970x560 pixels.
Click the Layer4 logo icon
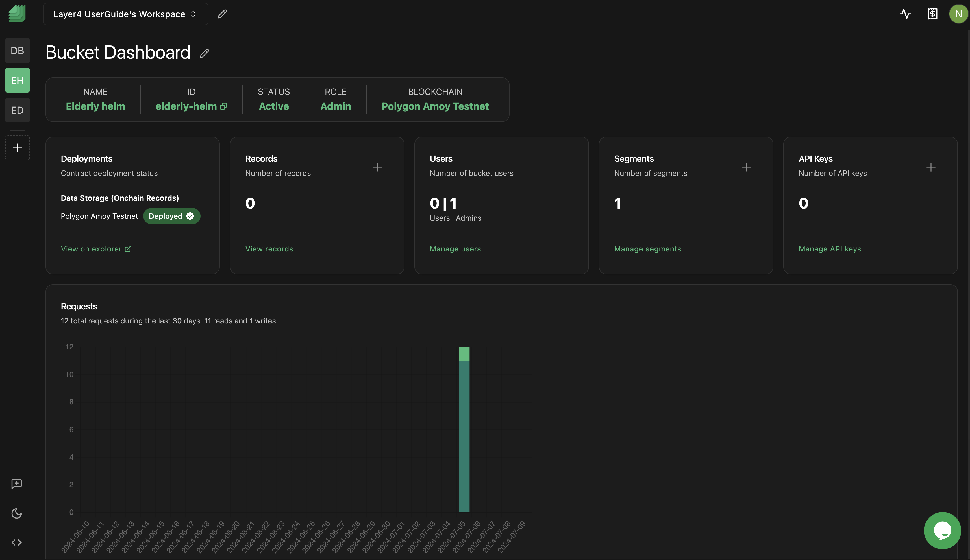pos(17,14)
